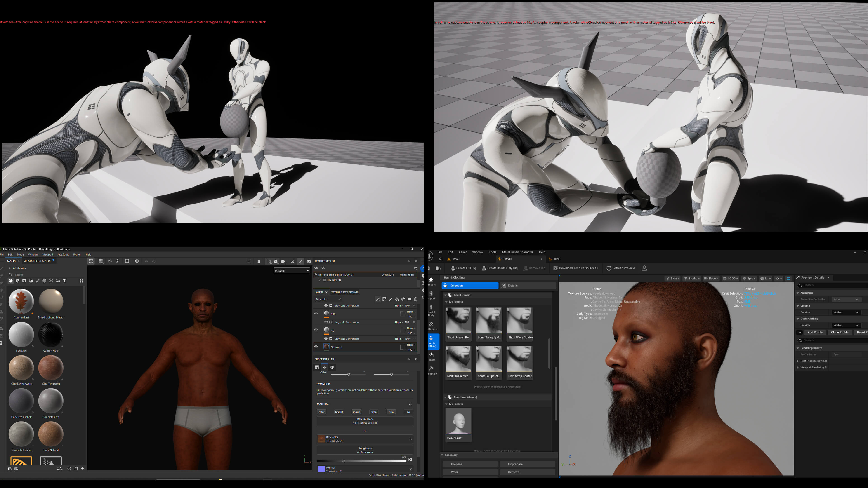Click the home icon left of level tab
This screenshot has height=488, width=868.
[x=440, y=259]
